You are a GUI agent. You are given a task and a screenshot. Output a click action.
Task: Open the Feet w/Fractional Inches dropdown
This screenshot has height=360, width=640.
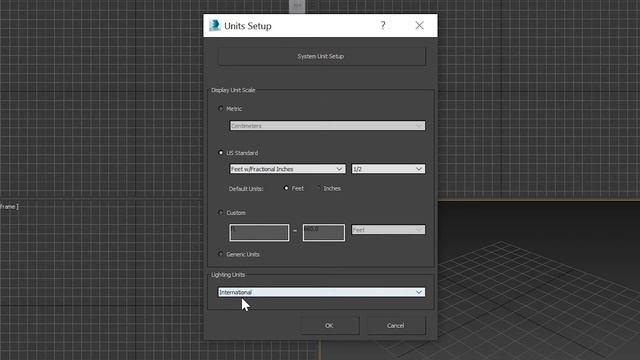(x=287, y=169)
